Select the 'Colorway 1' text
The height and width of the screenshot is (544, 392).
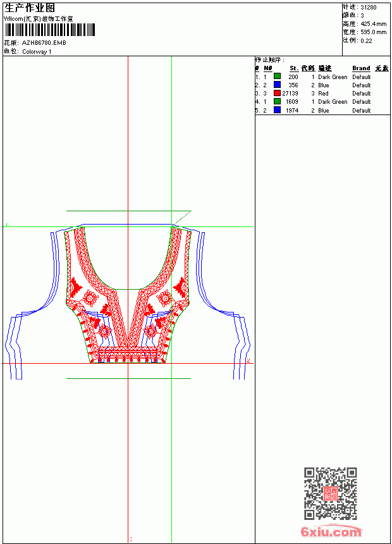[x=37, y=52]
